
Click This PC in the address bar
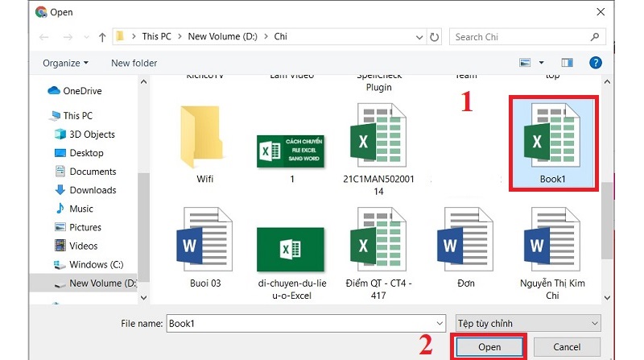pyautogui.click(x=156, y=36)
